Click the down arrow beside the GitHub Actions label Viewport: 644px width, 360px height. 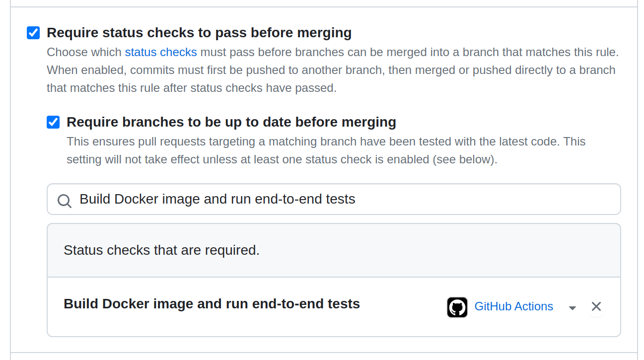tap(572, 307)
